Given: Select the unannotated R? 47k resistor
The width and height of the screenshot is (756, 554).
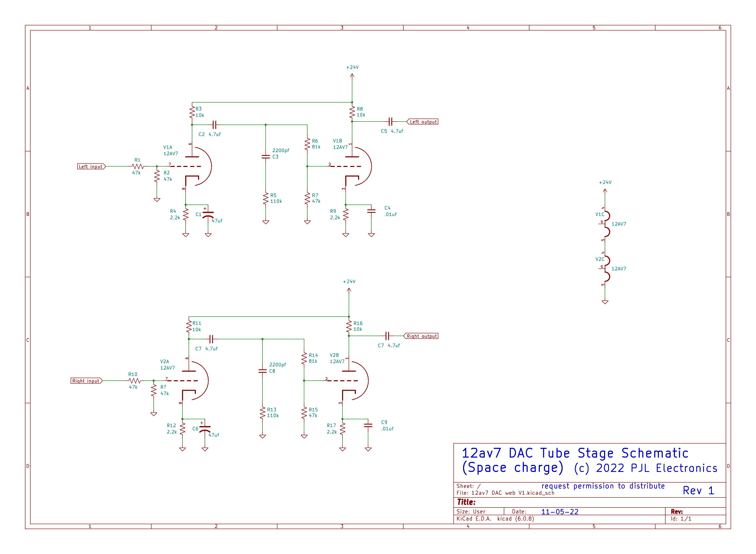Looking at the screenshot, I should pos(154,390).
